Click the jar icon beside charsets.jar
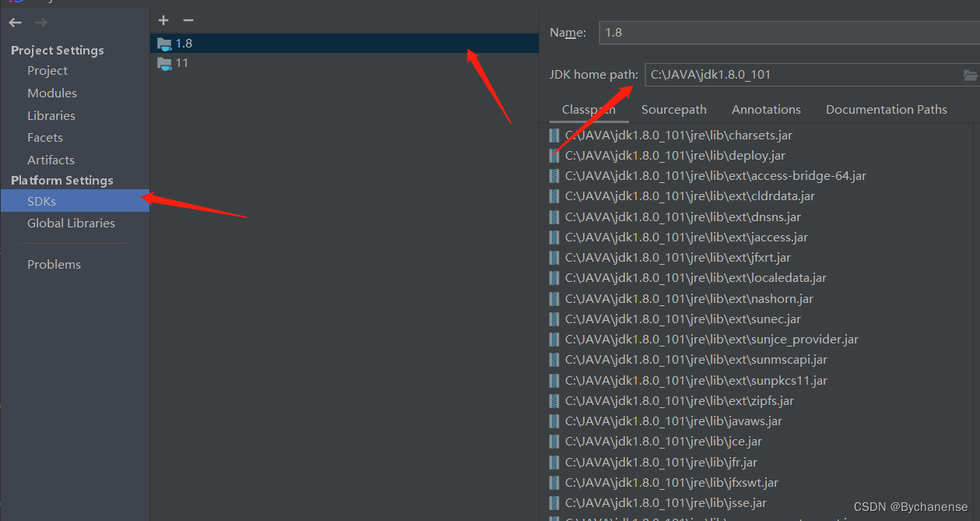The height and width of the screenshot is (521, 980). 553,135
